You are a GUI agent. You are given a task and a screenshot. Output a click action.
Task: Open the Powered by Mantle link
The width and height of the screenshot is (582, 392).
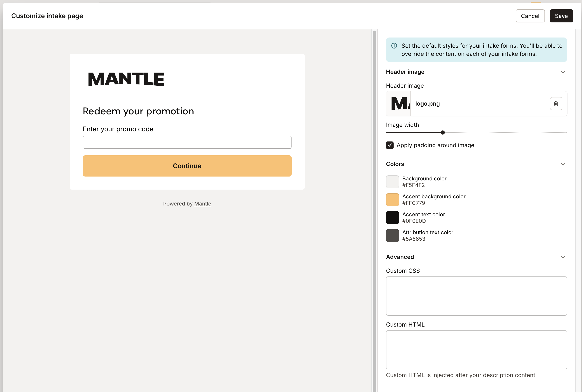point(202,203)
